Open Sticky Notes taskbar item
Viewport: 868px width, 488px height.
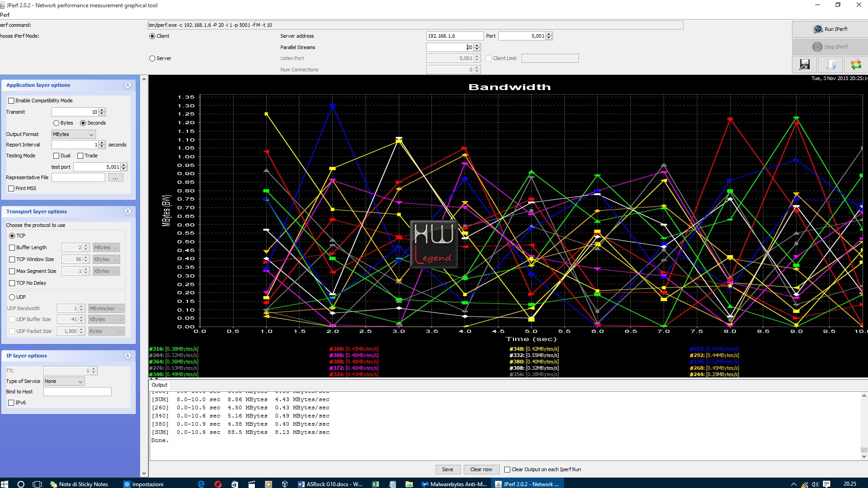pos(80,484)
